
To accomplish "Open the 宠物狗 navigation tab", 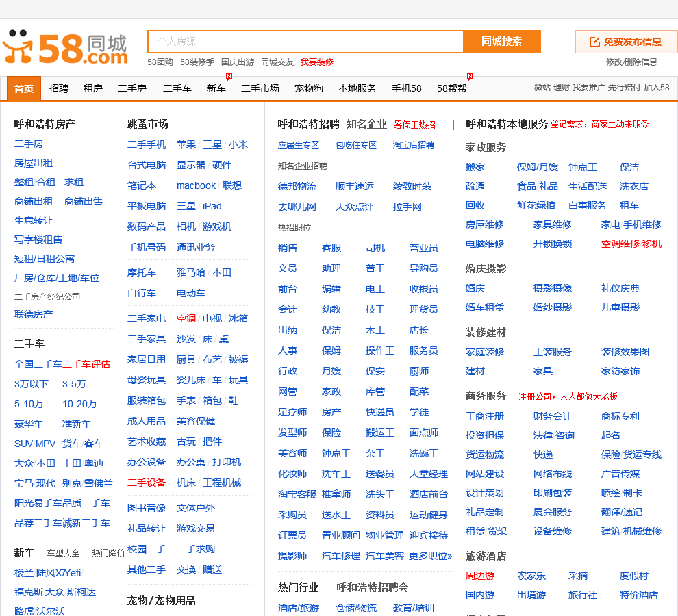I will 309,88.
